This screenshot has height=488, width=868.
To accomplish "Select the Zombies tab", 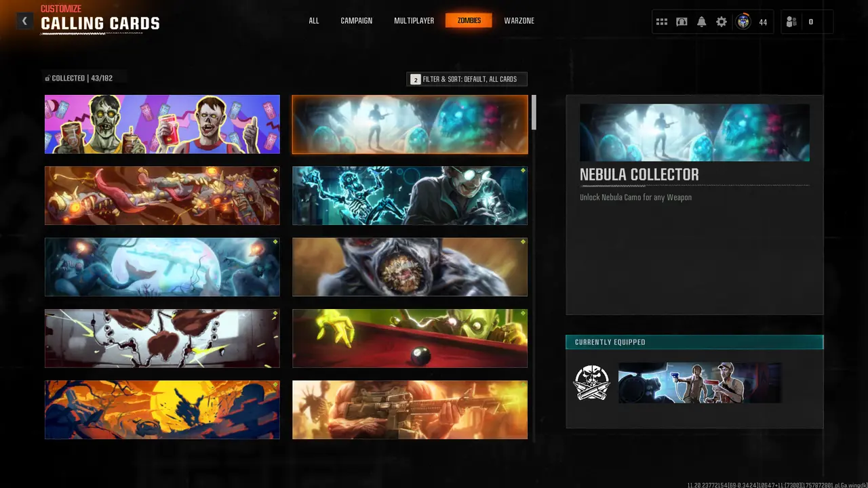I will 469,21.
